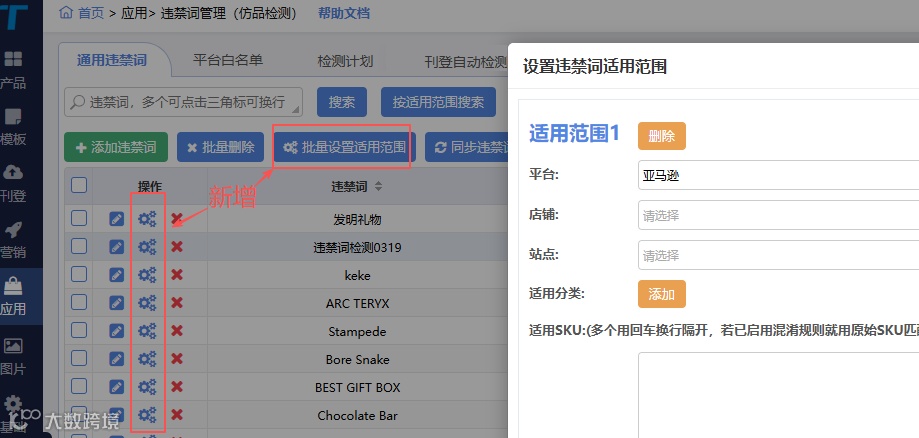The width and height of the screenshot is (919, 438).
Task: Click orange 添加 button for 适用分类
Action: pyautogui.click(x=662, y=294)
